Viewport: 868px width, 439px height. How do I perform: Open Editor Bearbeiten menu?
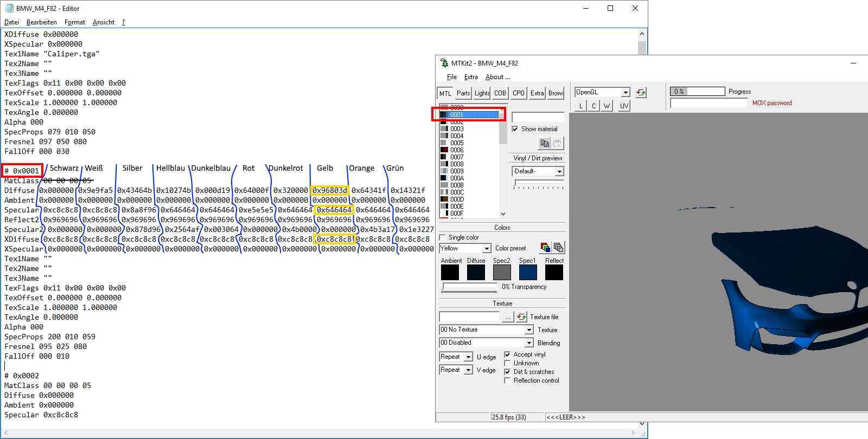coord(41,22)
